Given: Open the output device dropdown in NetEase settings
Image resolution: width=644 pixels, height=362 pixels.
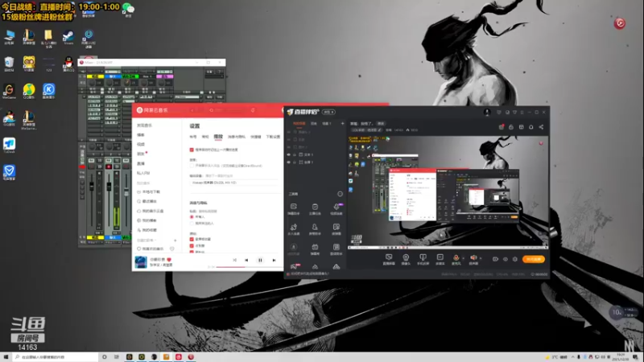Looking at the screenshot, I should click(x=233, y=183).
